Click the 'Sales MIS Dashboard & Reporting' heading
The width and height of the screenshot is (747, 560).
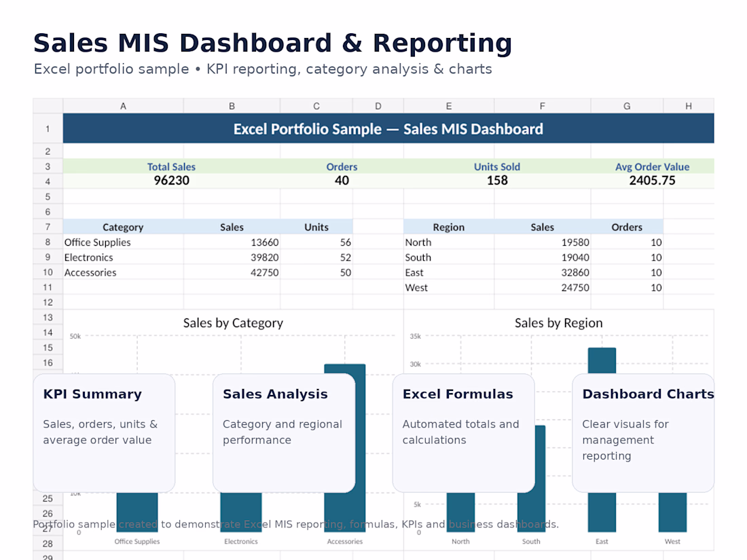272,43
